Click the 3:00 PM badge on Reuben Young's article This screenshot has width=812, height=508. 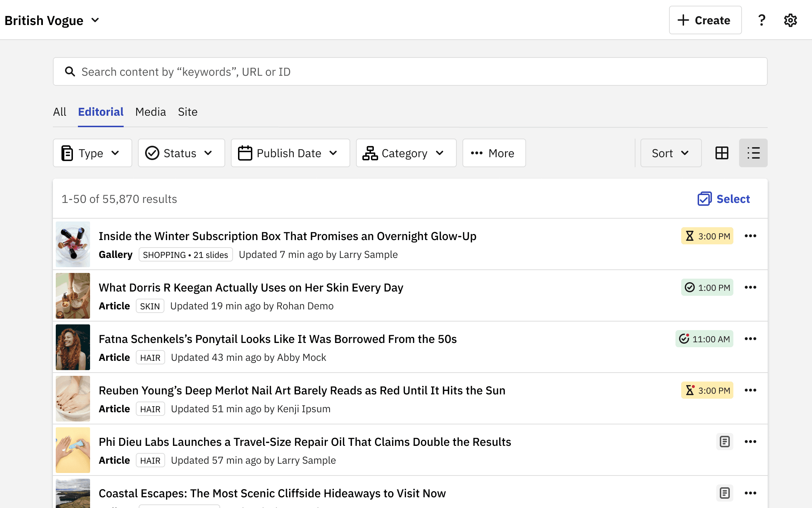(x=707, y=390)
